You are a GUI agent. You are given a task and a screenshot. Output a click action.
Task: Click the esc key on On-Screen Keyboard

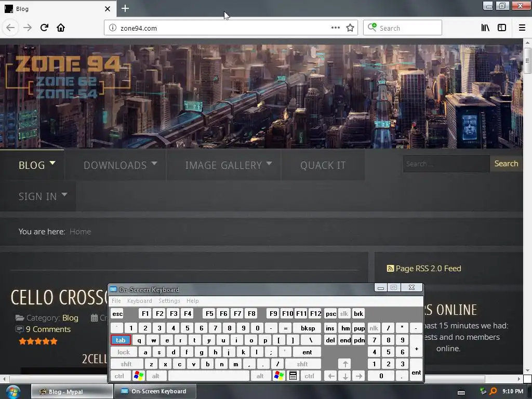click(x=117, y=313)
